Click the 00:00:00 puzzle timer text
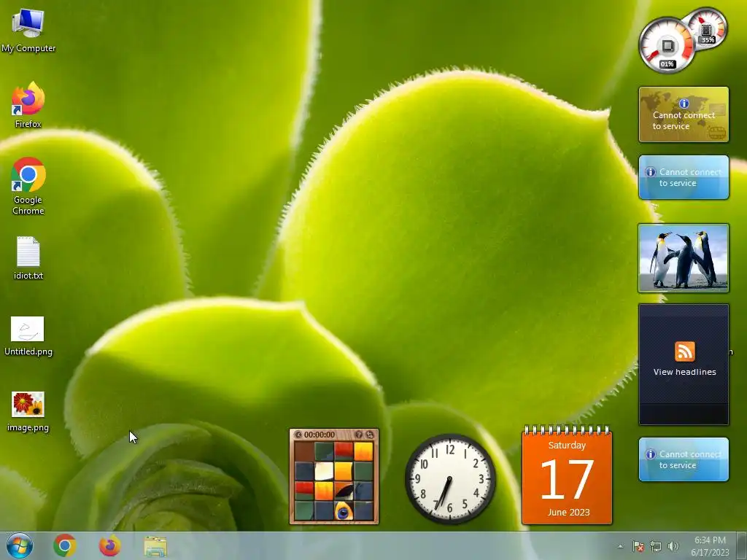The image size is (747, 560). (x=320, y=435)
